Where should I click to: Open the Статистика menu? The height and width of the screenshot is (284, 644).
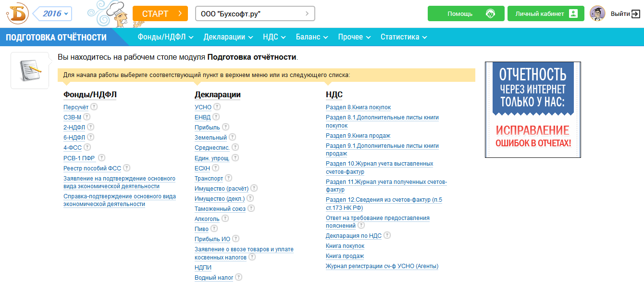pyautogui.click(x=404, y=37)
